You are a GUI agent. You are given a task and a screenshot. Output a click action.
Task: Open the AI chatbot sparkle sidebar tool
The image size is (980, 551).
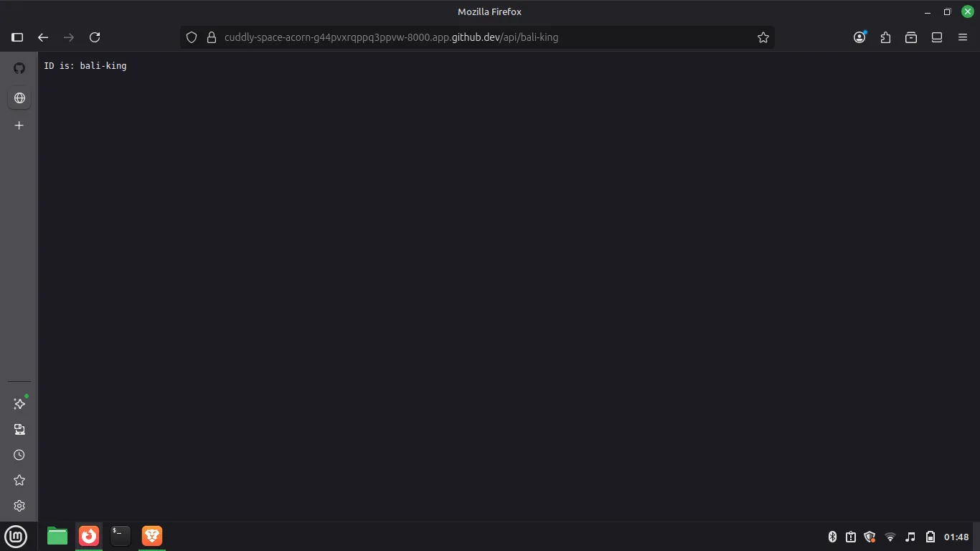tap(19, 404)
